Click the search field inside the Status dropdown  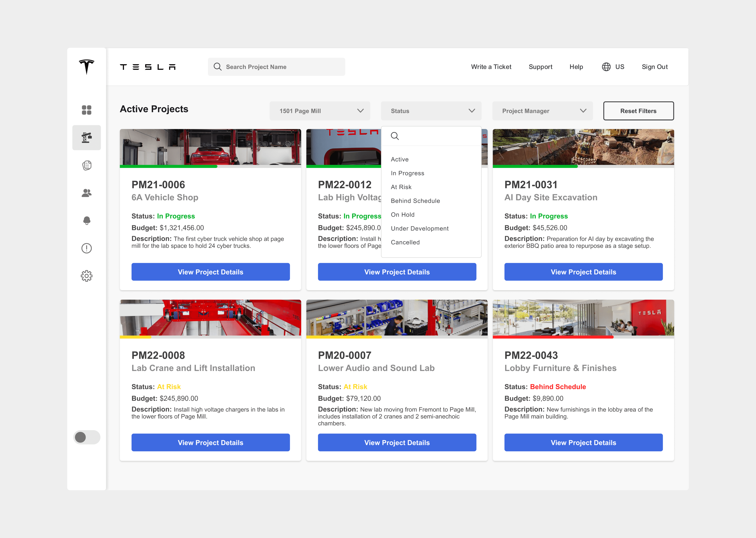point(431,136)
